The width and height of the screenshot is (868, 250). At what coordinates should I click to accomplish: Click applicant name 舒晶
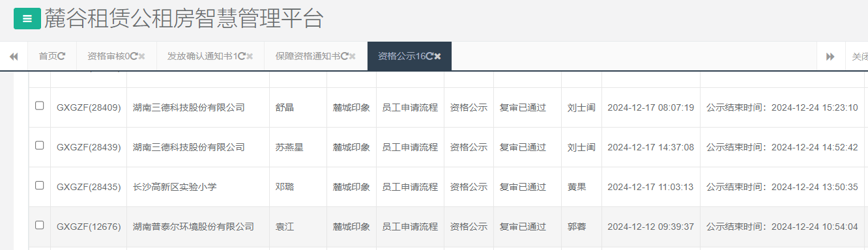[x=285, y=107]
